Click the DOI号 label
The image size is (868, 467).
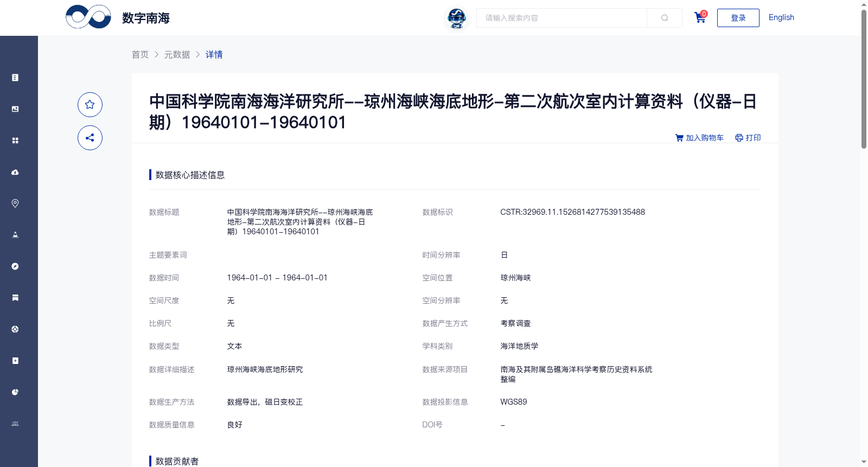[x=432, y=425]
